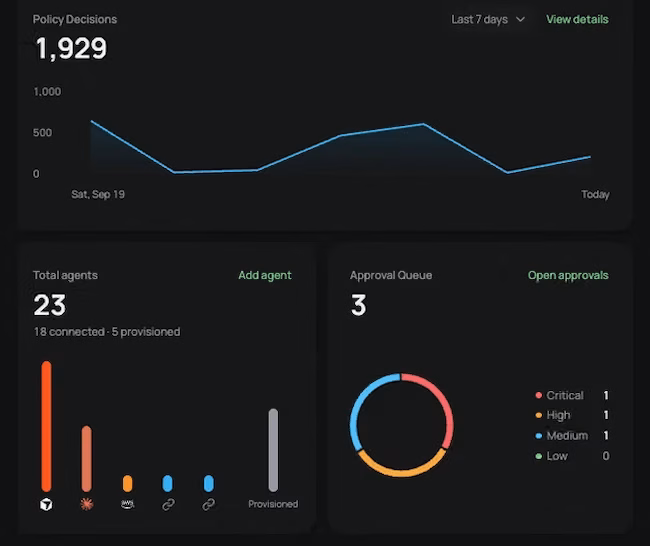650x546 pixels.
Task: Click the first chain-link agent icon
Action: pos(168,504)
